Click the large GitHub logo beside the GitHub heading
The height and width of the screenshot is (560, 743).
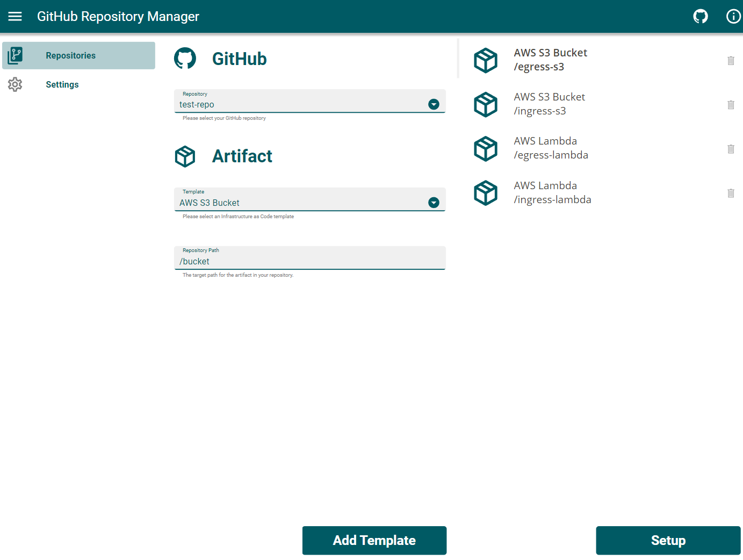pos(185,59)
